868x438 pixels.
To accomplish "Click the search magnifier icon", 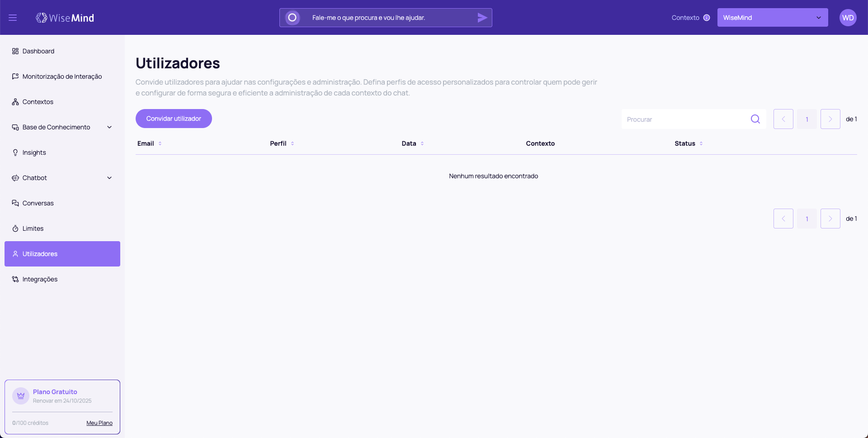I will (x=755, y=119).
